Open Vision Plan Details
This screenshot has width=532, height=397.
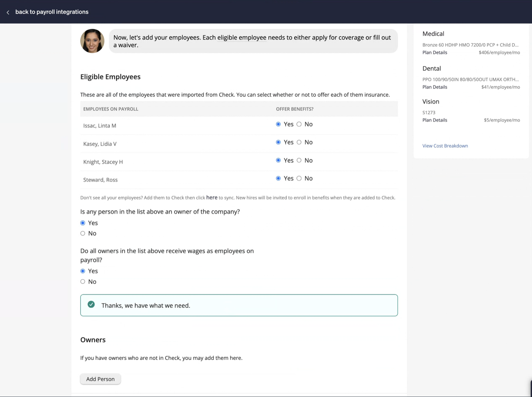click(435, 120)
